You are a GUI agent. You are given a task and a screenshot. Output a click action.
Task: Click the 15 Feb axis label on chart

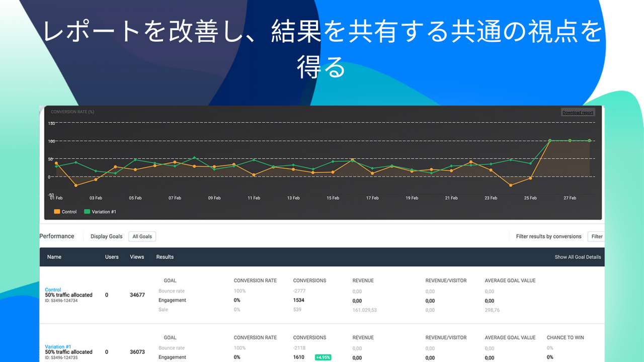click(x=333, y=198)
